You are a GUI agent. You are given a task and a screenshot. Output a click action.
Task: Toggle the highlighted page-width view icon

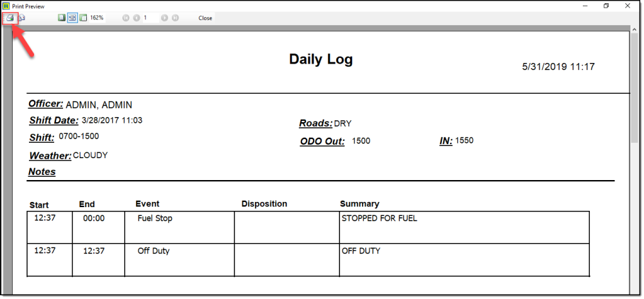(73, 18)
